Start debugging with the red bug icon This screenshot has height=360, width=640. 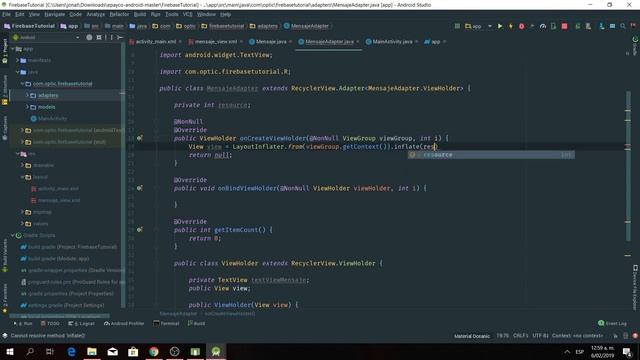click(x=522, y=26)
